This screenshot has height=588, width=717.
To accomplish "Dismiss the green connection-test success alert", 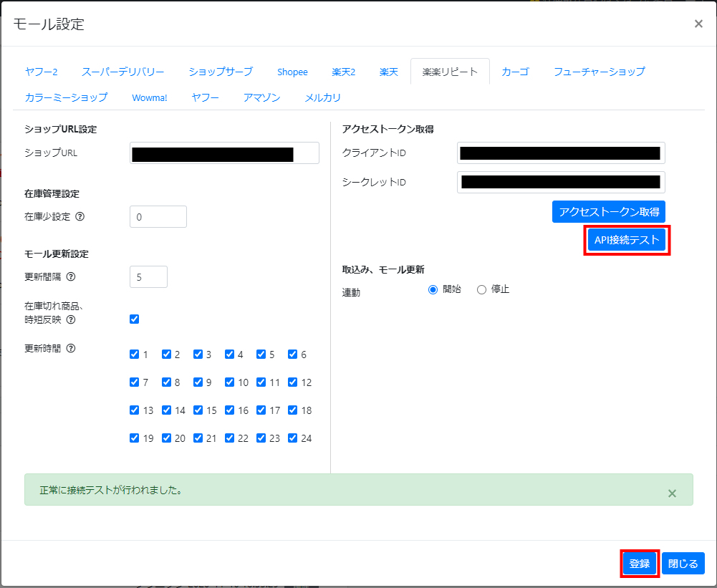I will (672, 493).
